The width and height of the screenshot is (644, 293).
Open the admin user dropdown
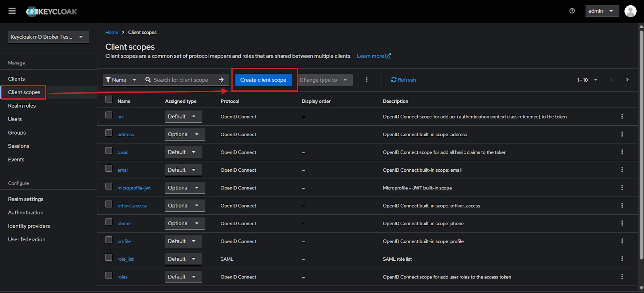pyautogui.click(x=601, y=11)
